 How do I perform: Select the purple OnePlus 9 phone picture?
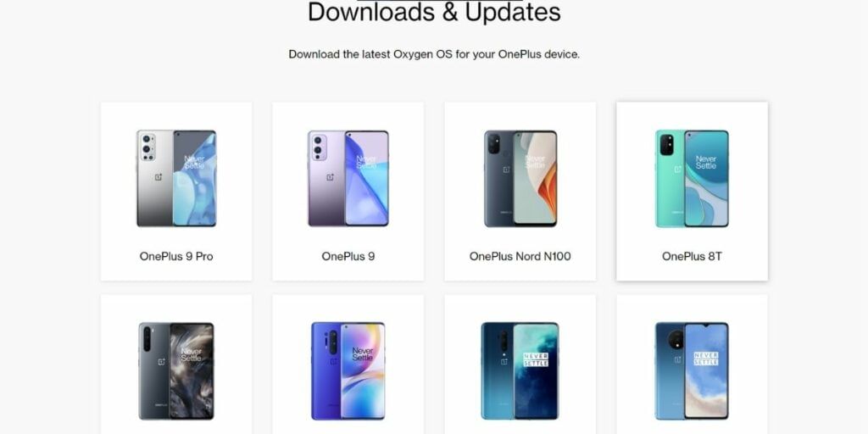pos(348,178)
